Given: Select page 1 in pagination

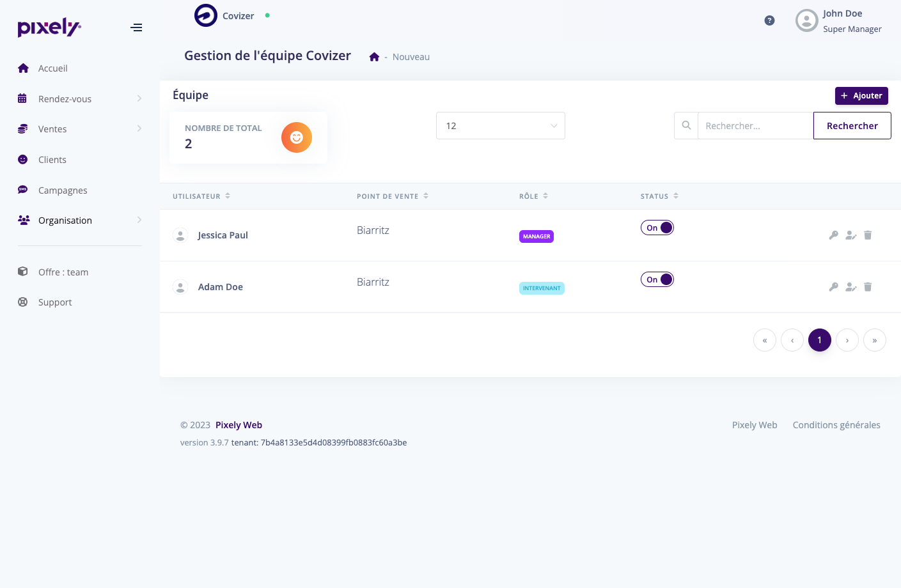Looking at the screenshot, I should [x=820, y=340].
